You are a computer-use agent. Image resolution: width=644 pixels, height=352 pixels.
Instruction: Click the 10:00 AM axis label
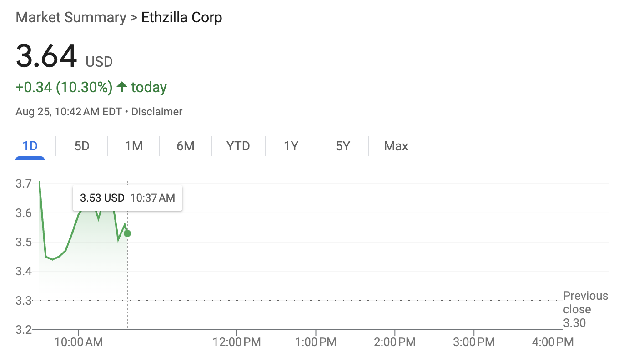click(78, 342)
